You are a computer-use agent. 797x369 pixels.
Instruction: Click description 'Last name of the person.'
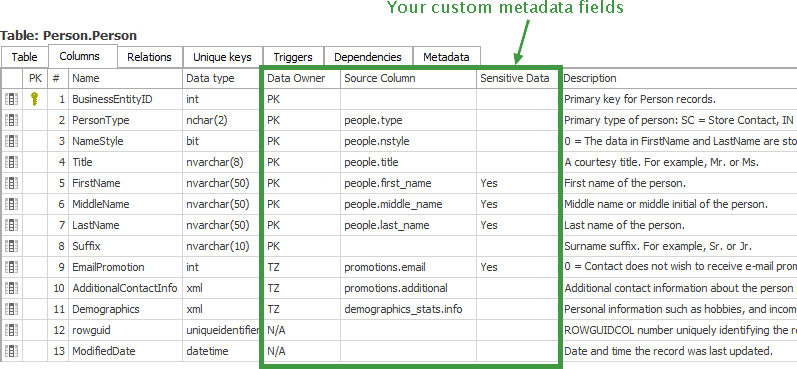click(624, 225)
